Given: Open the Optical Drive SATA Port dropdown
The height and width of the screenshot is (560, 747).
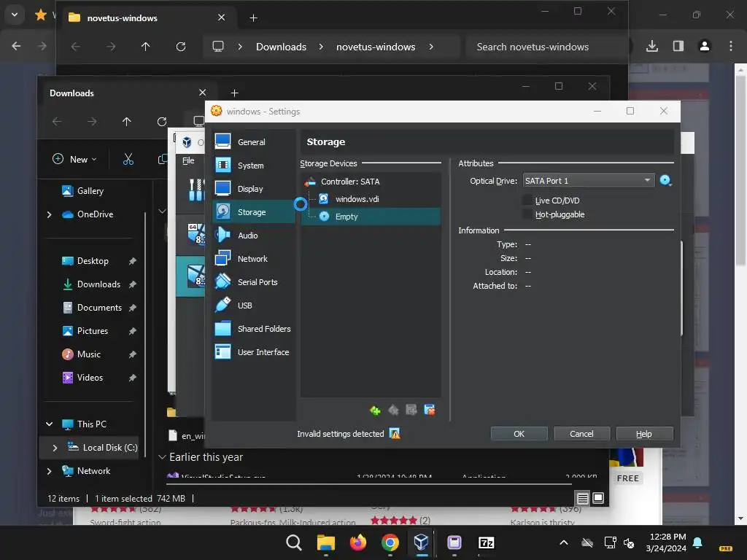Looking at the screenshot, I should click(589, 181).
